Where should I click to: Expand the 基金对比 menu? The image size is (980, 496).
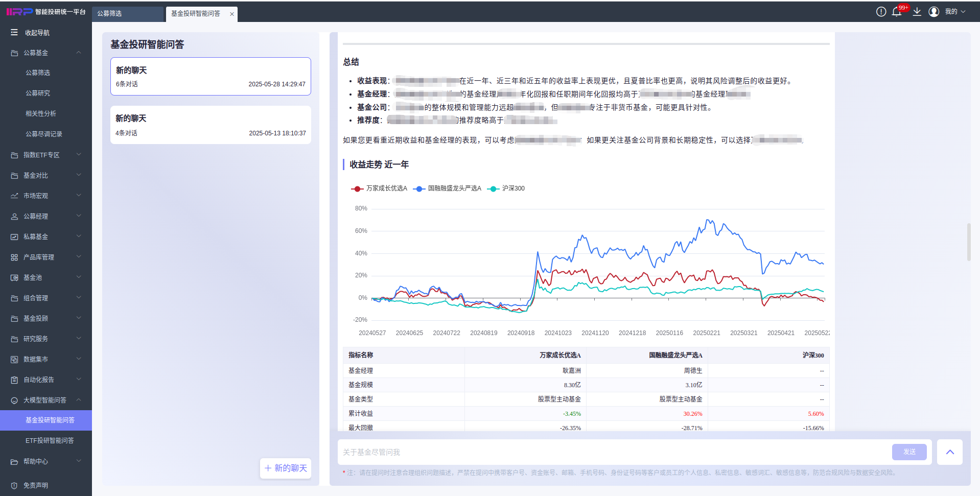[x=79, y=175]
